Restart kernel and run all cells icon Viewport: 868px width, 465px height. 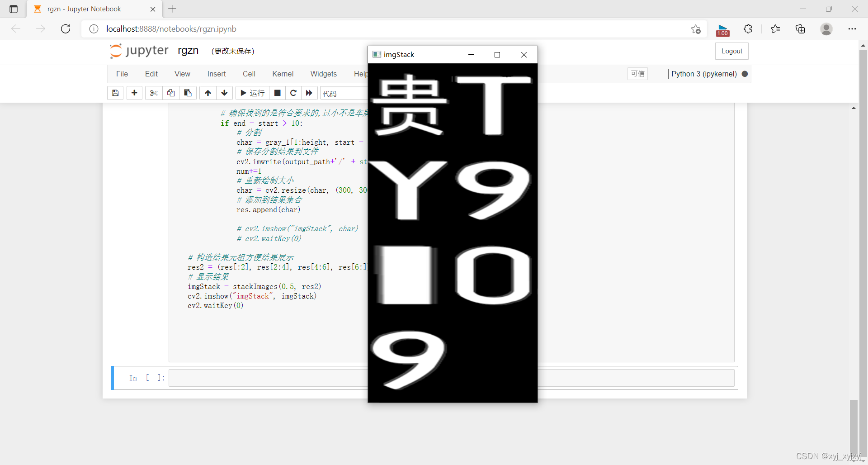click(309, 93)
